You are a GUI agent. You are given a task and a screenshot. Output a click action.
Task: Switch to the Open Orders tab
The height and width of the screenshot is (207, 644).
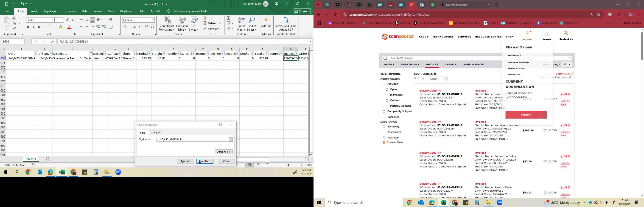(410, 64)
